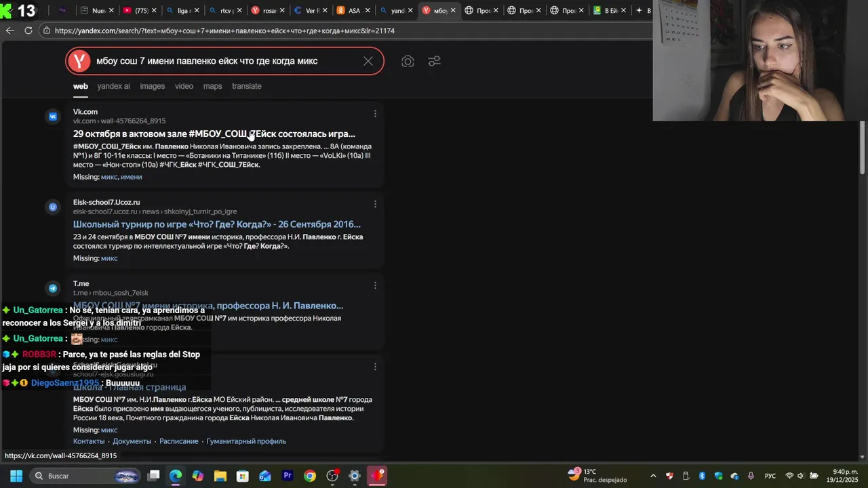The image size is (868, 488).
Task: Open 'Школа - Главная страница' result link
Action: tap(130, 387)
